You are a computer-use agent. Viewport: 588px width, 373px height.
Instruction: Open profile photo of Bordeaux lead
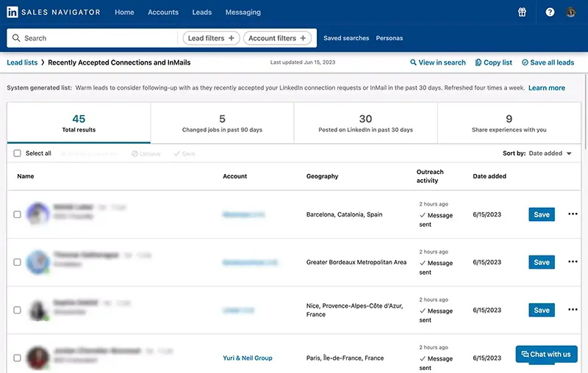point(38,261)
